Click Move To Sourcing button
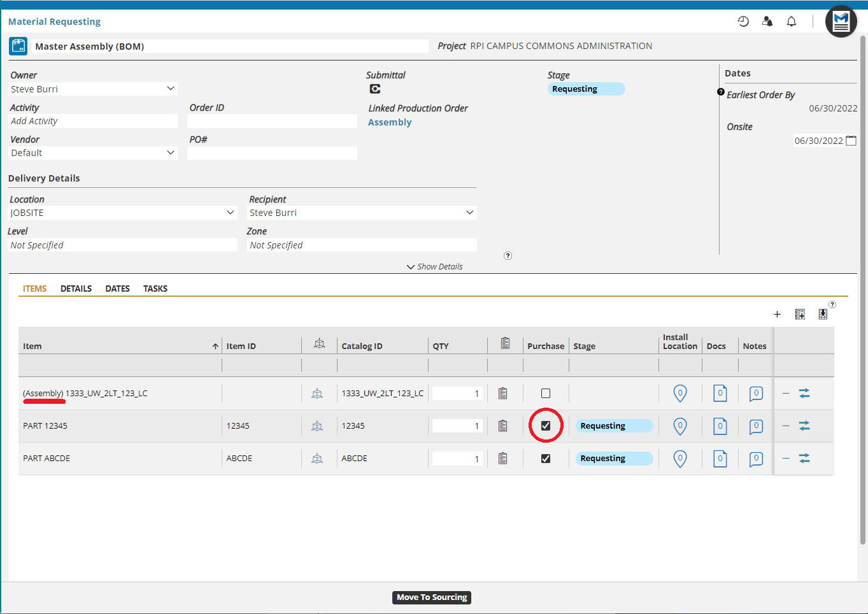 [x=432, y=597]
